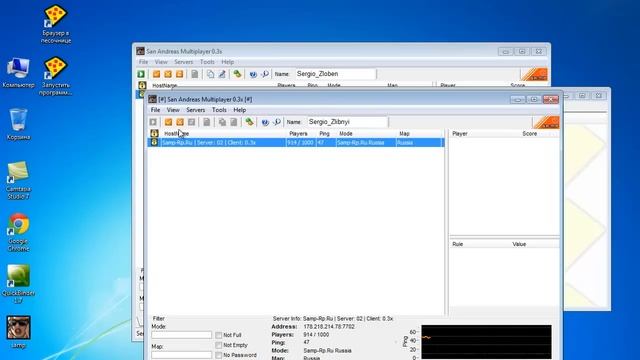Click the SA-MP logo in the back window
Image resolution: width=640 pixels, height=360 pixels.
pos(534,74)
